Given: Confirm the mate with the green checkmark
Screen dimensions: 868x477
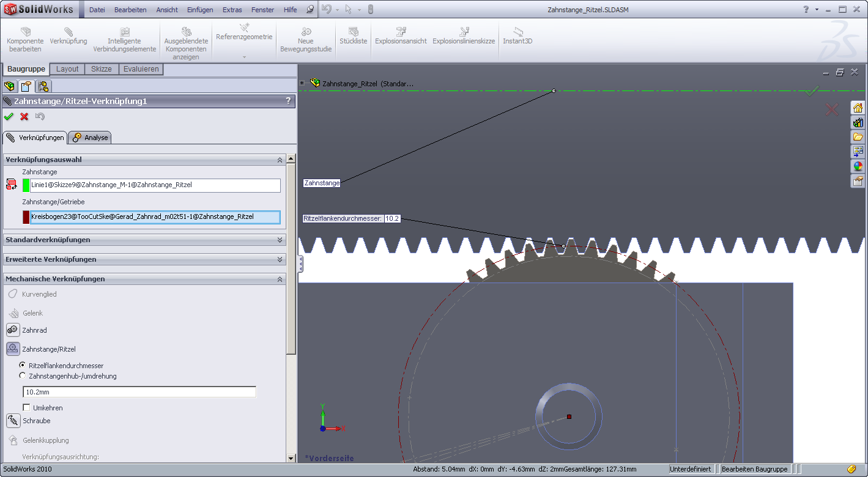Looking at the screenshot, I should [x=9, y=117].
